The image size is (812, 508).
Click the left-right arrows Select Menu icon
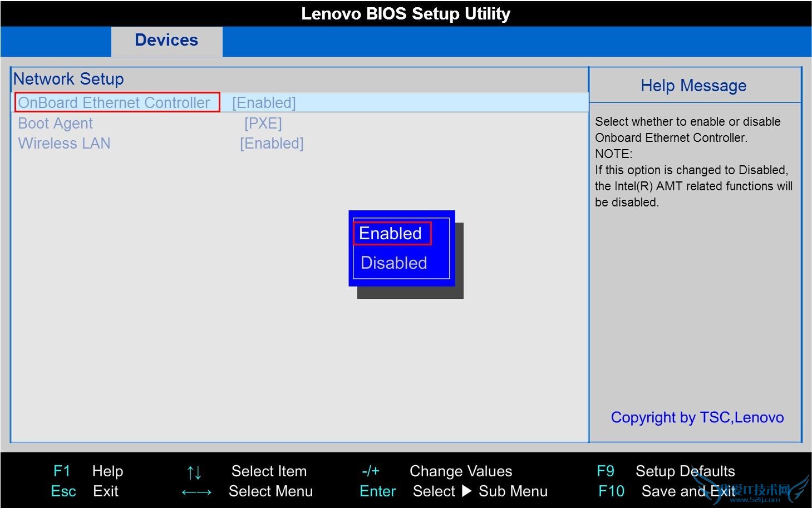point(196,492)
